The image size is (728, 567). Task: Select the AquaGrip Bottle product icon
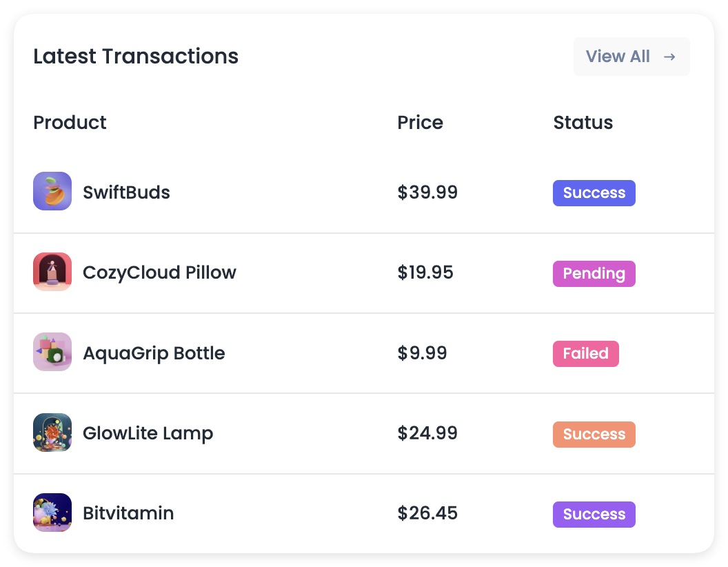(52, 352)
